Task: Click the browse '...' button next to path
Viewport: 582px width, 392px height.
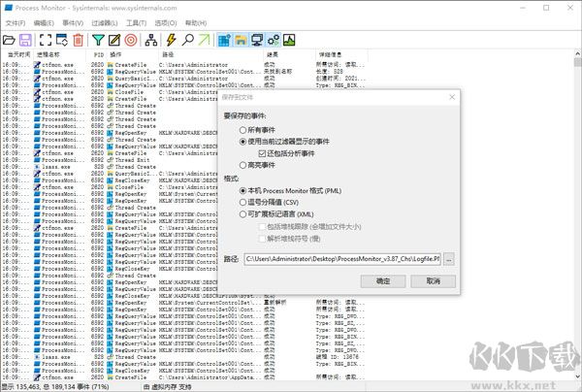Action: click(x=449, y=259)
